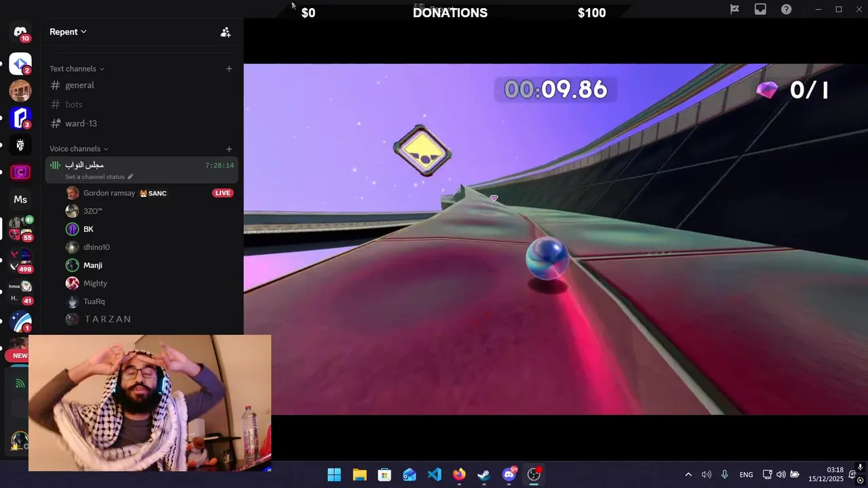Select the مجلس النواب voice channel

(141, 170)
